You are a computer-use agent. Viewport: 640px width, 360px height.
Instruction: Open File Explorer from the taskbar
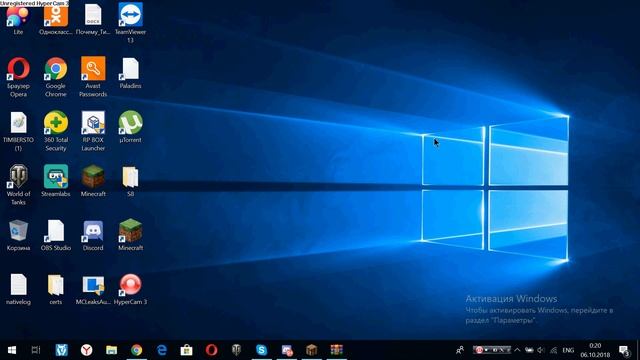111,350
